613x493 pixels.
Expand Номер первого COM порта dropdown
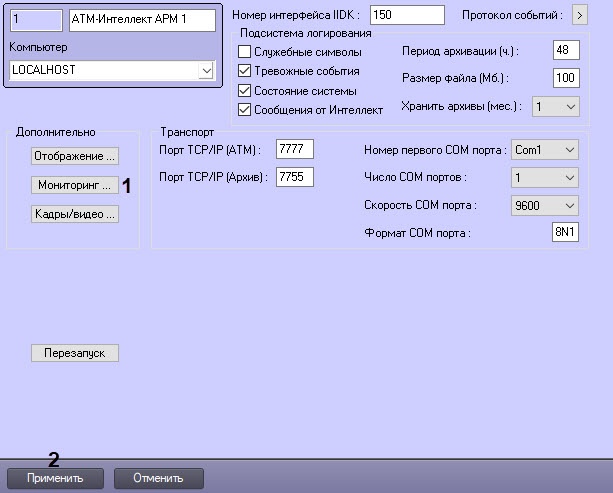(569, 149)
